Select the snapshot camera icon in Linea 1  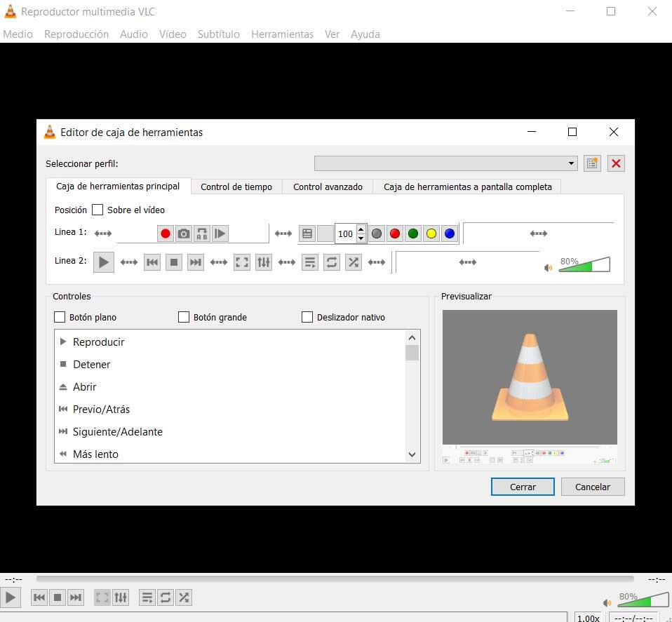pos(183,234)
